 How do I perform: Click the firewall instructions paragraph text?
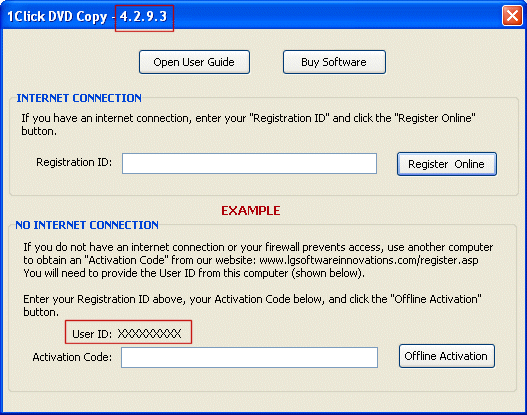(x=258, y=260)
